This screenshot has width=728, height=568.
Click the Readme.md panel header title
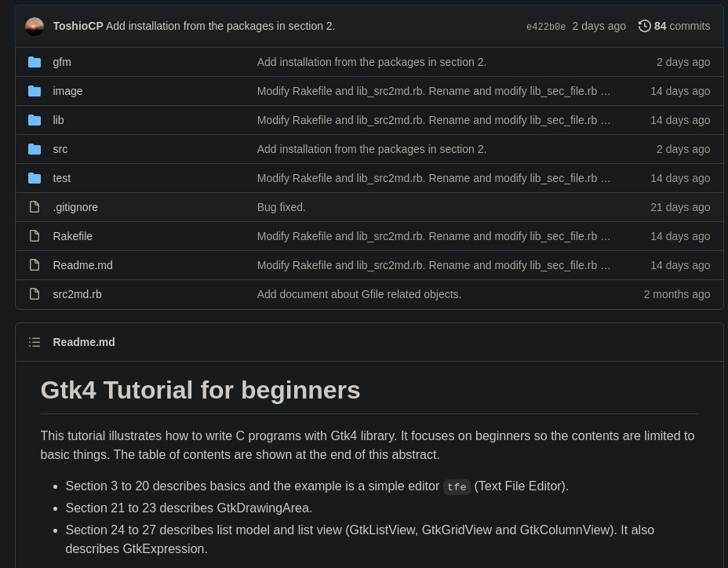84,342
